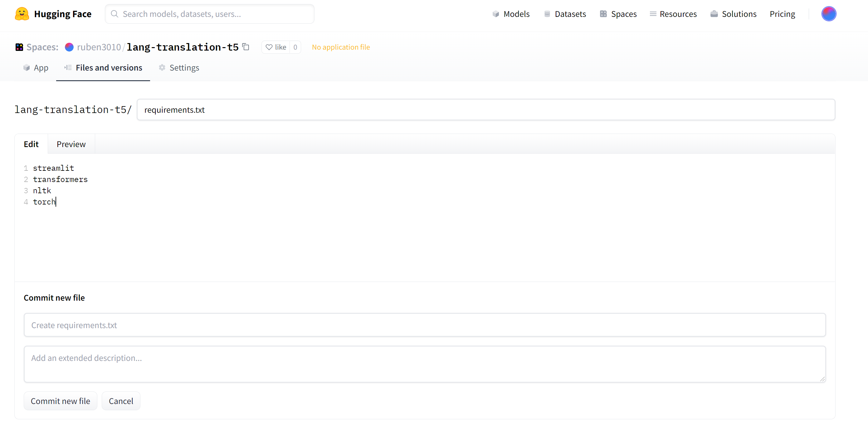
Task: Click the heart like icon
Action: (x=269, y=47)
